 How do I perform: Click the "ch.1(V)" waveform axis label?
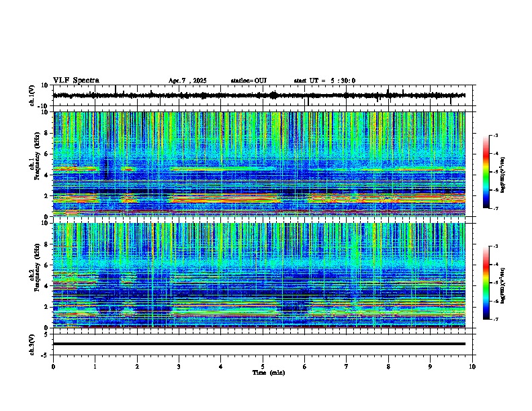pos(32,95)
